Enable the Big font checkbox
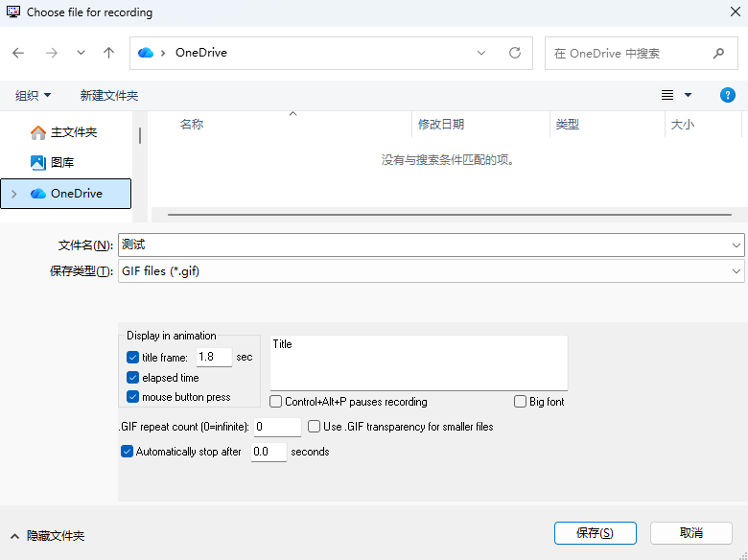 point(521,402)
